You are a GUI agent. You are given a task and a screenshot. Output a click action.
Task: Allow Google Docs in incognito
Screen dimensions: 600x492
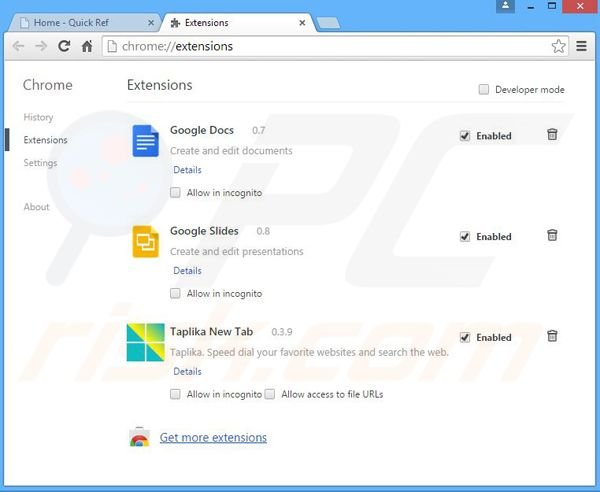point(175,192)
